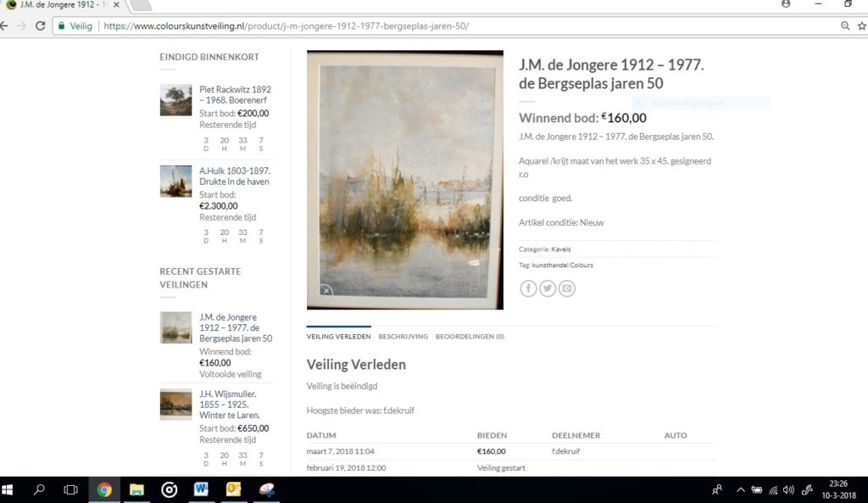Image resolution: width=868 pixels, height=503 pixels.
Task: Switch to Chrome in the taskbar
Action: pyautogui.click(x=104, y=489)
